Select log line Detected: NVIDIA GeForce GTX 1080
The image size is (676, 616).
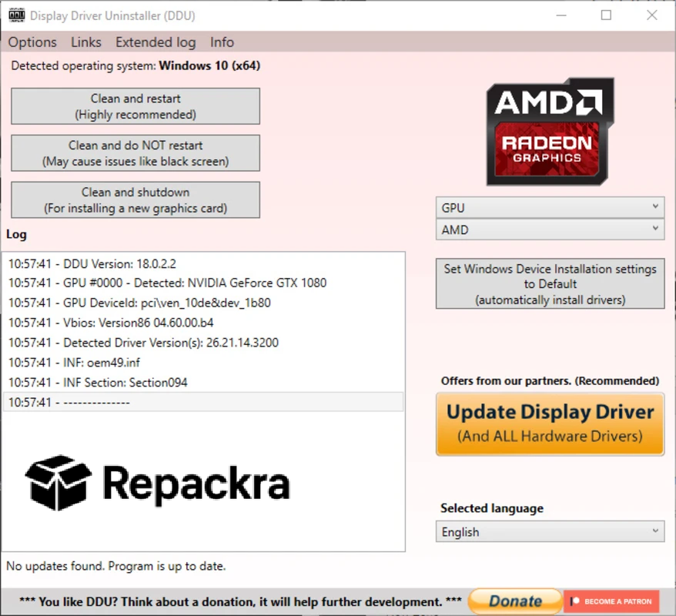click(203, 283)
